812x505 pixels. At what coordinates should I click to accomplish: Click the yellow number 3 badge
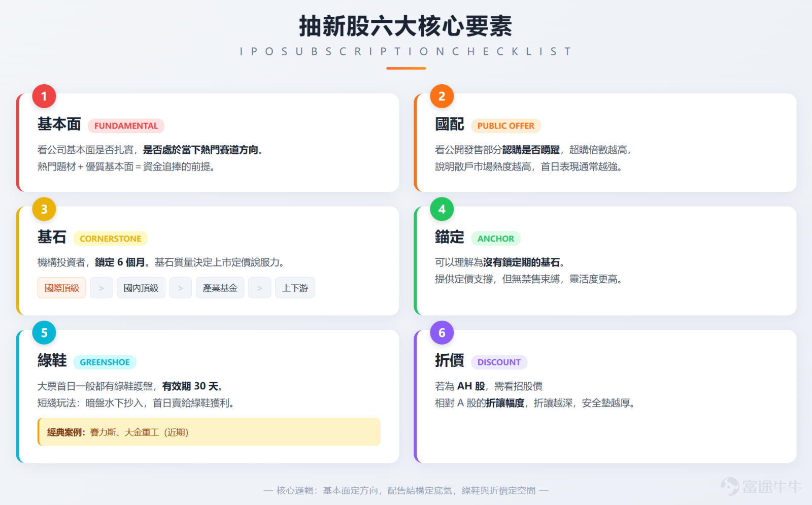click(44, 209)
